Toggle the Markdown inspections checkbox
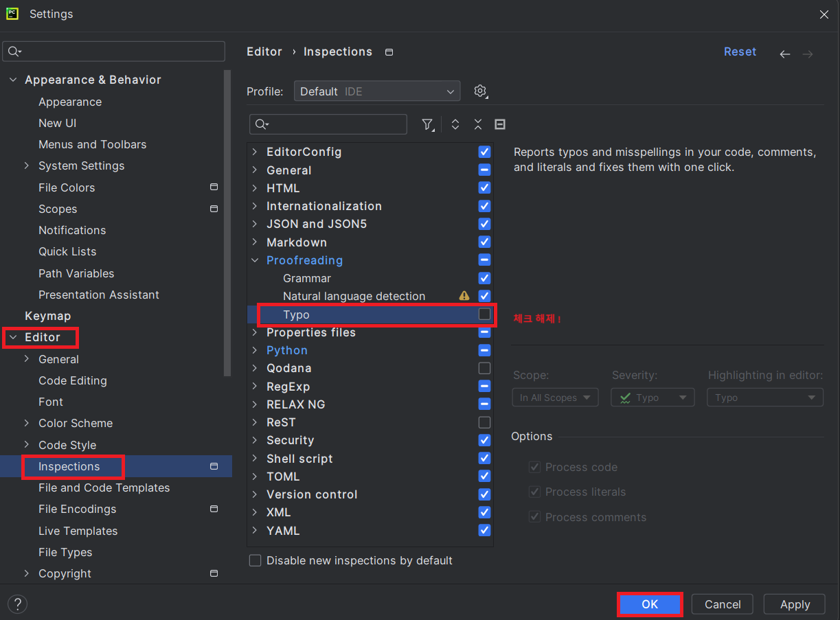This screenshot has width=840, height=620. [x=484, y=242]
